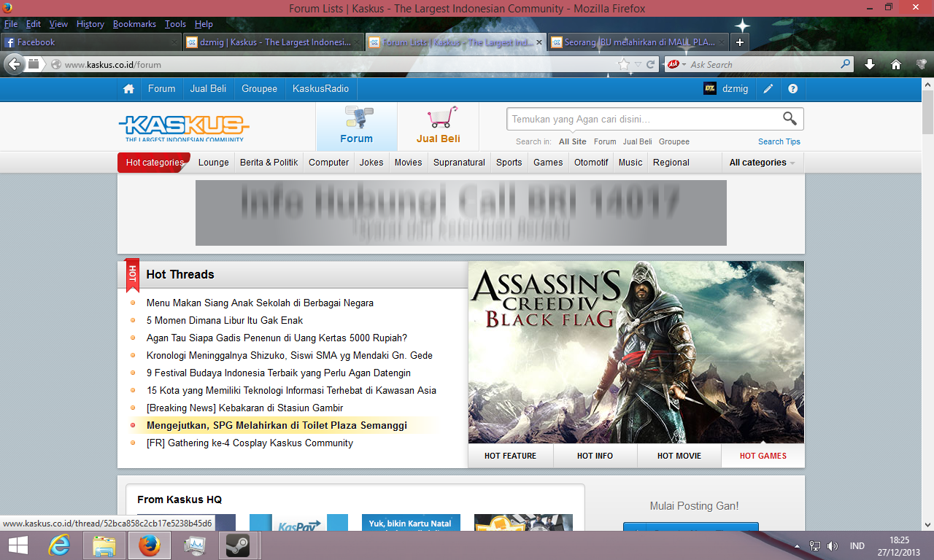Image resolution: width=934 pixels, height=560 pixels.
Task: Open the File menu
Action: 11,24
